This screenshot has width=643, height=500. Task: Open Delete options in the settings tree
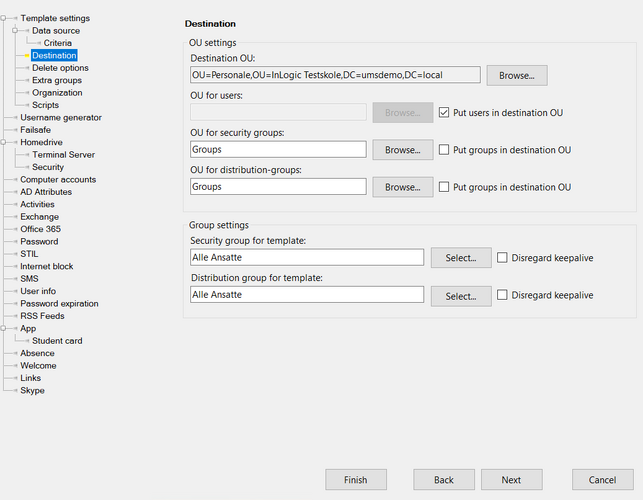tap(59, 68)
